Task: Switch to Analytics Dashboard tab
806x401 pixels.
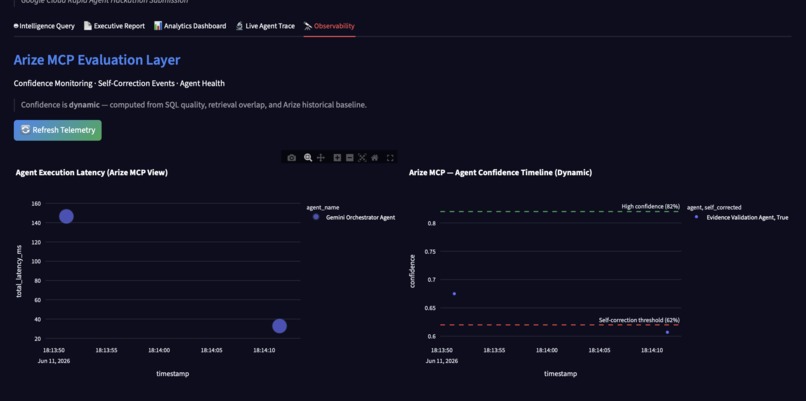Action: coord(190,26)
